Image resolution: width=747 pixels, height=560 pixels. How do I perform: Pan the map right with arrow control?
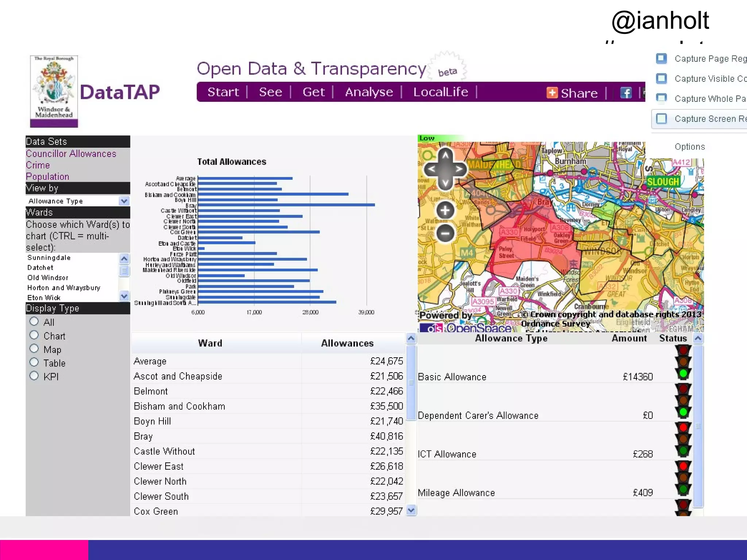coord(460,169)
